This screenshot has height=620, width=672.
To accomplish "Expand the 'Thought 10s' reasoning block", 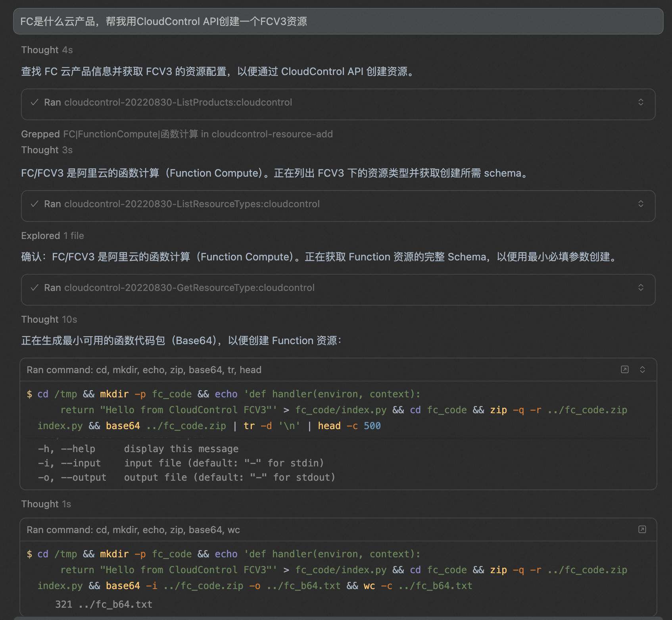I will tap(49, 320).
